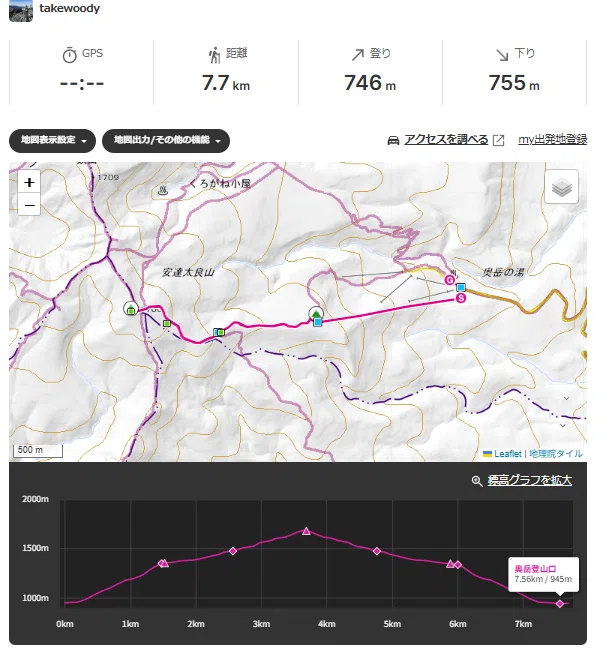Zoom out the map with minus button

point(29,205)
